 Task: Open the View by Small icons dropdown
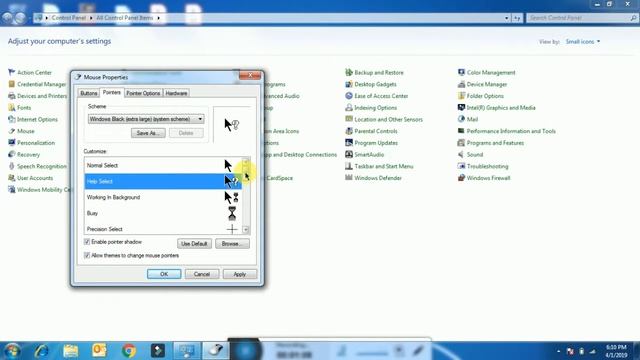(x=583, y=42)
